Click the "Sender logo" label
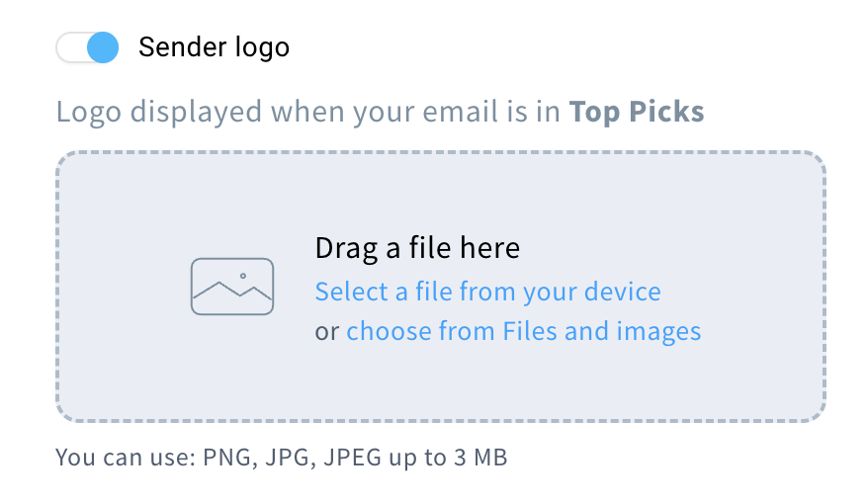This screenshot has height=502, width=868. click(214, 47)
